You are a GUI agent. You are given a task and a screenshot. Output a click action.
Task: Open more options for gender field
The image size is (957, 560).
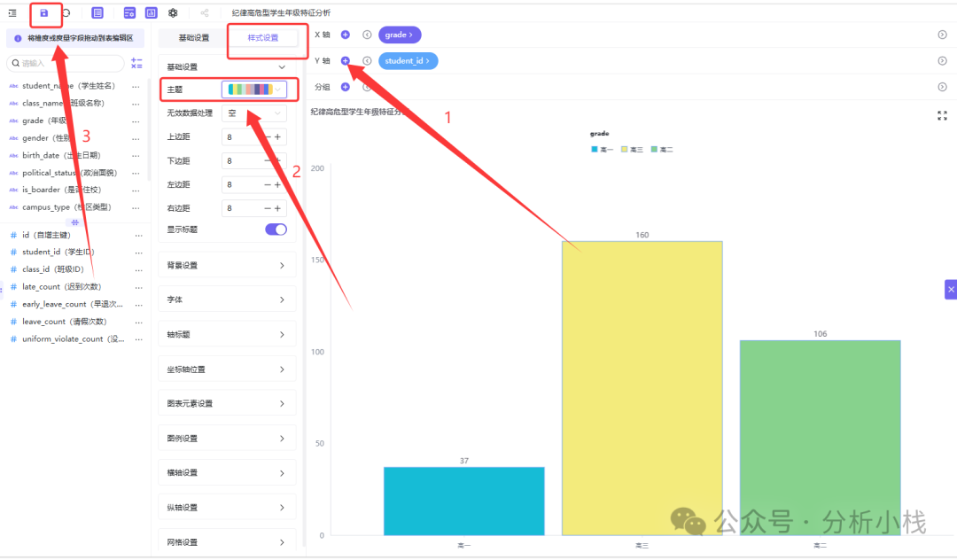tap(136, 138)
